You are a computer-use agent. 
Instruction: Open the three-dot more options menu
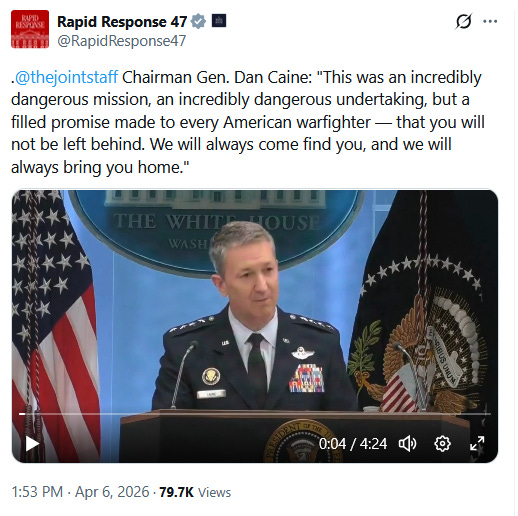coord(490,21)
